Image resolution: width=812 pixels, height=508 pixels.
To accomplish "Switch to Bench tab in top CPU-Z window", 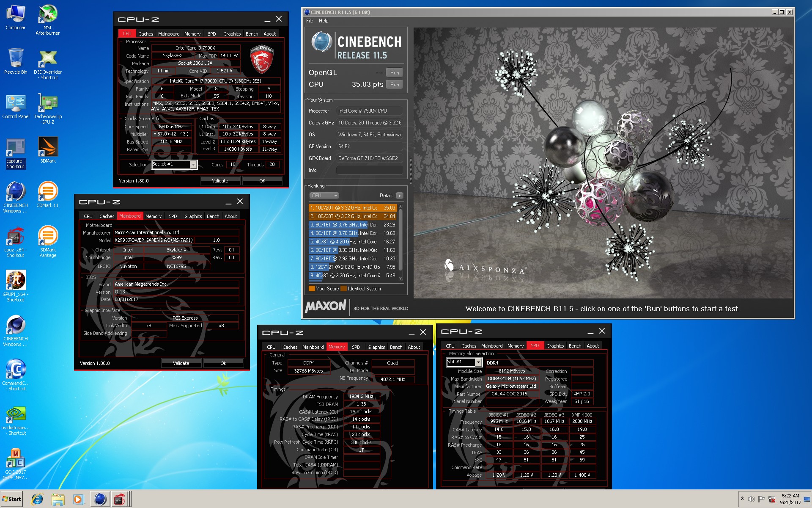I will pos(252,34).
